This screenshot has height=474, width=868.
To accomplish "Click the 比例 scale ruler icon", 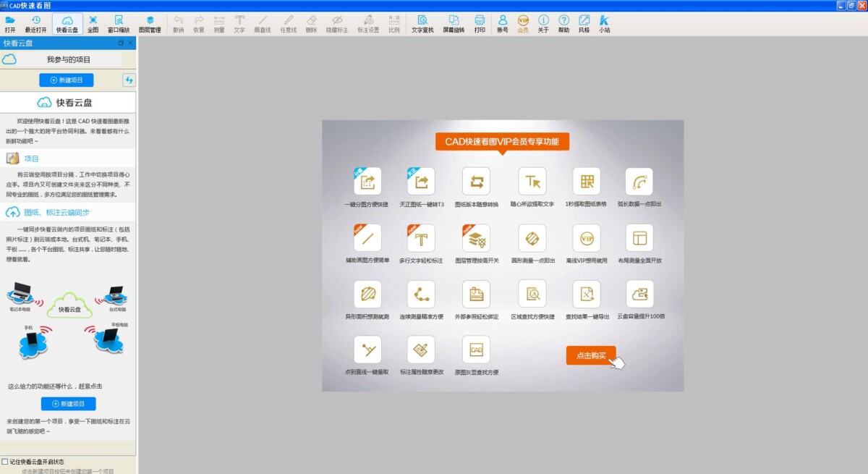I will tap(394, 24).
